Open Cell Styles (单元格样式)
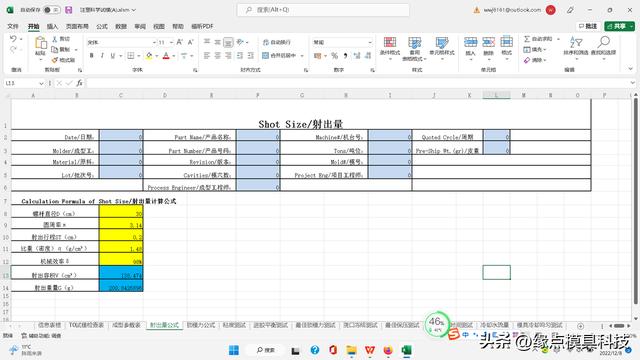The image size is (640, 360). pyautogui.click(x=442, y=48)
